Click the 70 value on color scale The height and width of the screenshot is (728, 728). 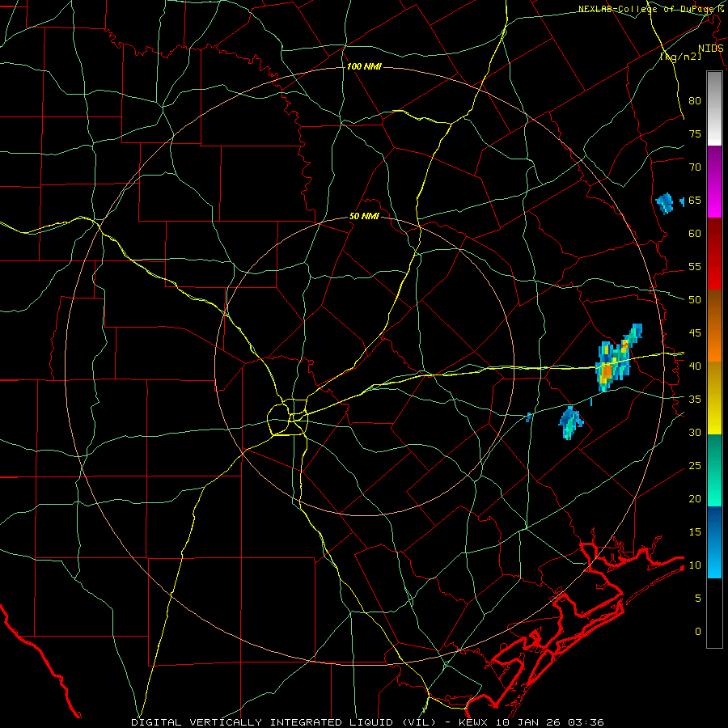coord(695,167)
